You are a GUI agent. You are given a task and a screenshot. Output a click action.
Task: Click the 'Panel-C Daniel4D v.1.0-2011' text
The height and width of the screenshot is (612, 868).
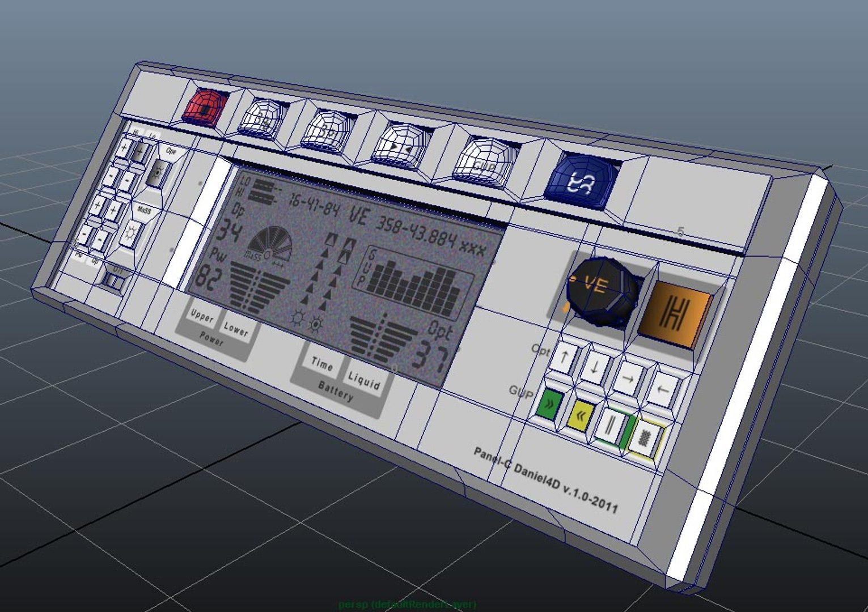[545, 480]
